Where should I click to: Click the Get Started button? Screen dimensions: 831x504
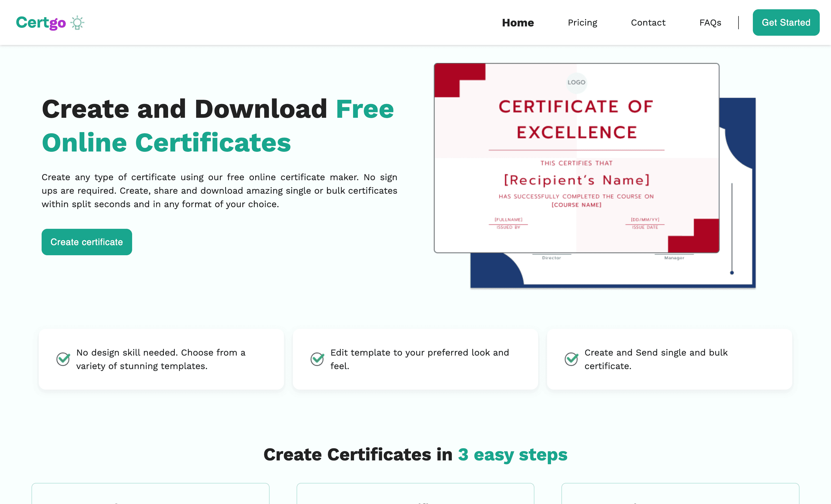coord(786,22)
